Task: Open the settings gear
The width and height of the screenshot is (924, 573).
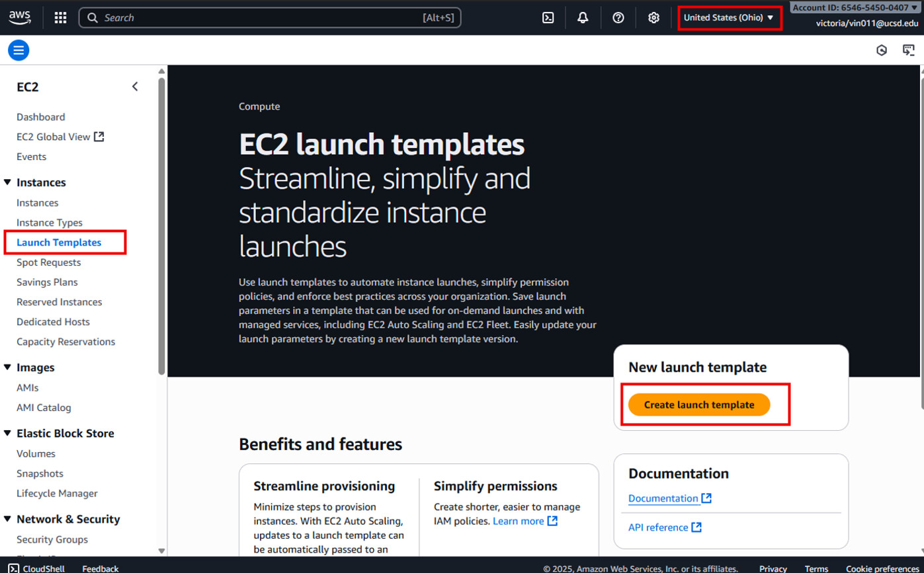Action: point(653,18)
